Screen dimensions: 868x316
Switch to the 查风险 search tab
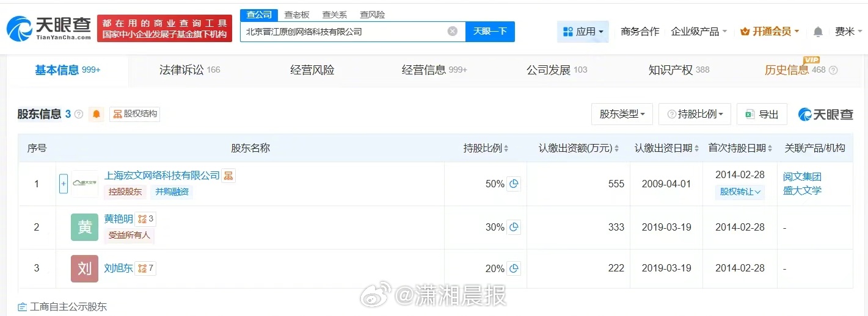click(372, 15)
